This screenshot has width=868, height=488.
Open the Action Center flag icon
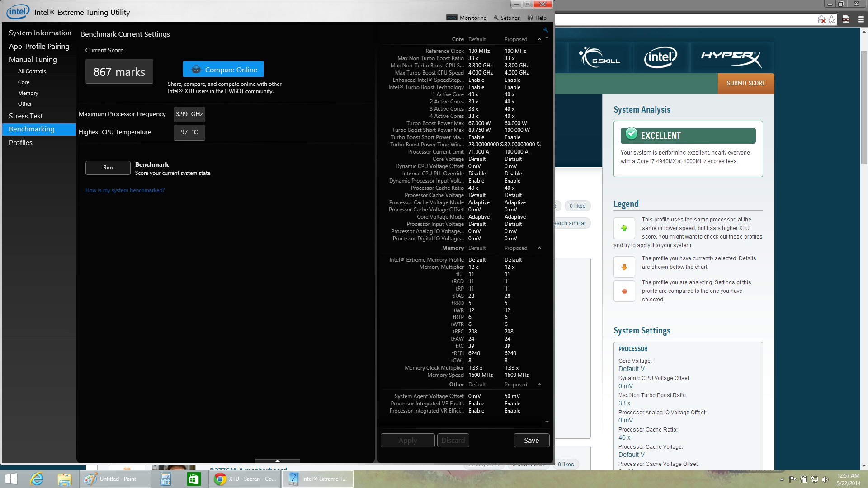coord(793,479)
